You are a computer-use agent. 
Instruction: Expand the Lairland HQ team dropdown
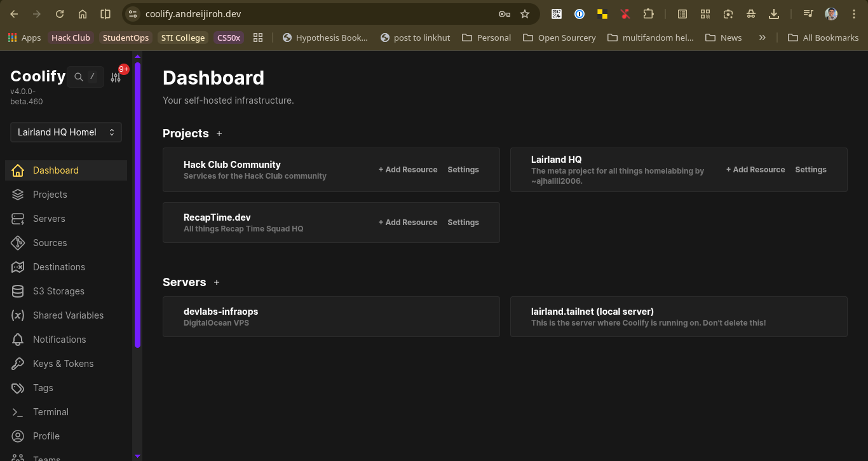[x=66, y=132]
